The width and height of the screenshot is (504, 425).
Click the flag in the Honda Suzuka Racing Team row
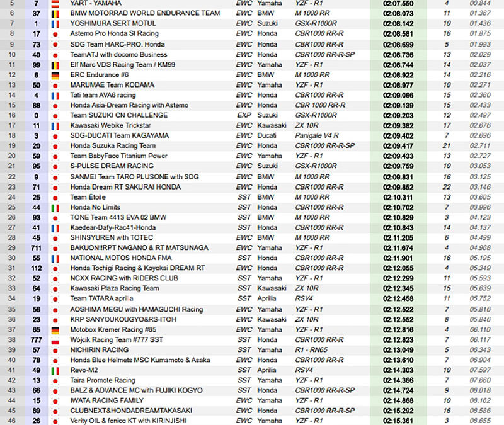55,147
